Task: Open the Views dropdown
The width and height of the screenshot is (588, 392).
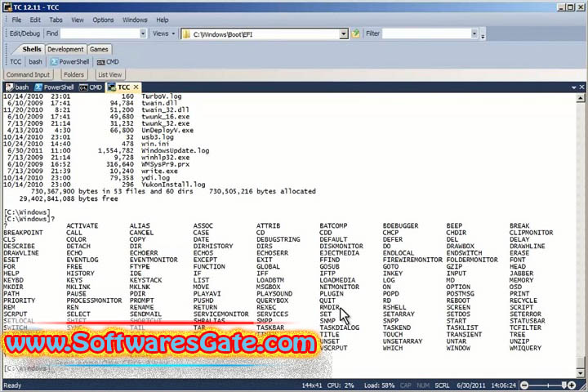Action: [164, 33]
